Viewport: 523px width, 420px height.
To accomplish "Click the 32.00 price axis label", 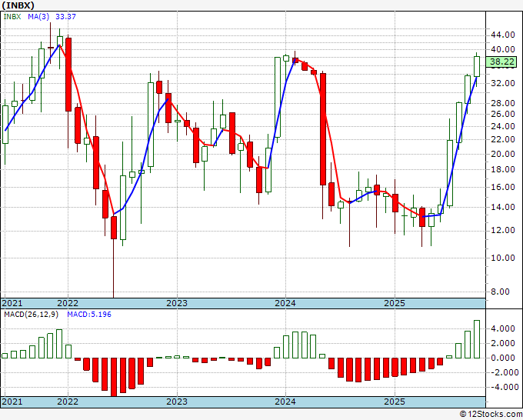I will [502, 83].
